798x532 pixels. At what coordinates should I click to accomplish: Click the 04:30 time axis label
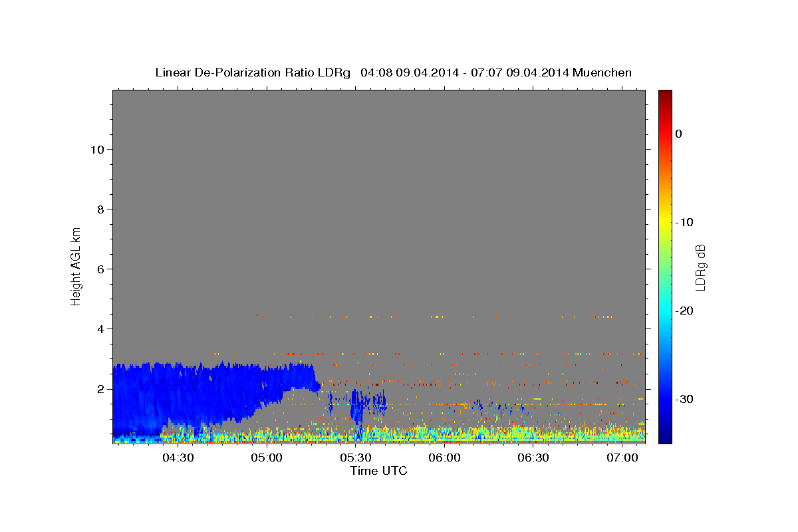coord(178,458)
